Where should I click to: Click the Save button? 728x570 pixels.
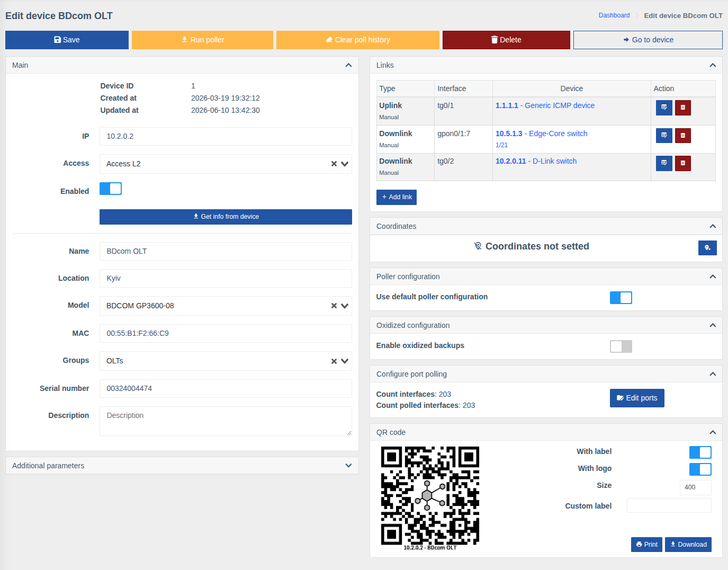(67, 40)
